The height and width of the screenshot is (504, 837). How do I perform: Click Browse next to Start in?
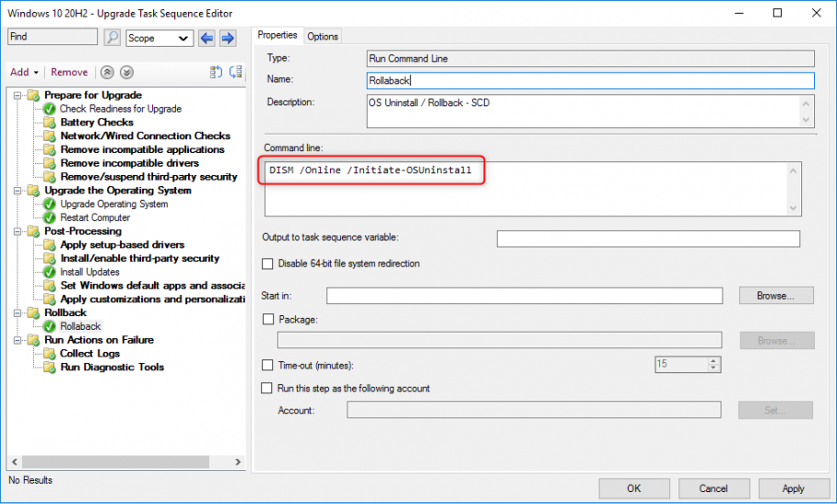[776, 295]
